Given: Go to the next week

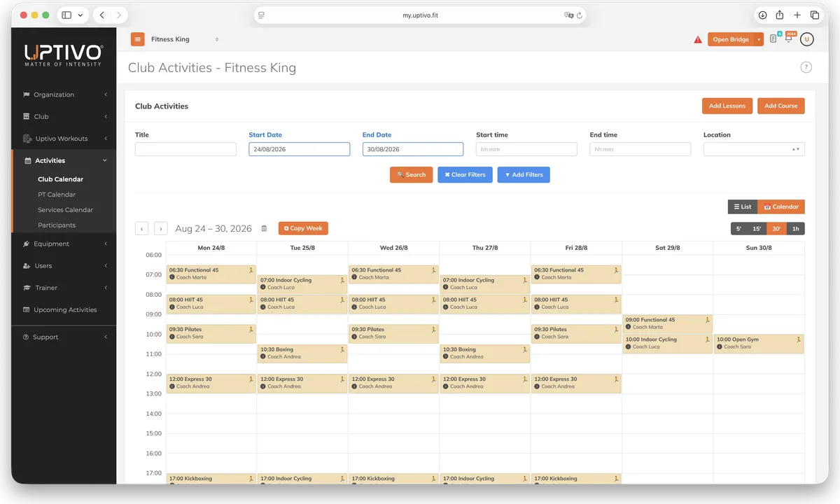Looking at the screenshot, I should pos(161,228).
